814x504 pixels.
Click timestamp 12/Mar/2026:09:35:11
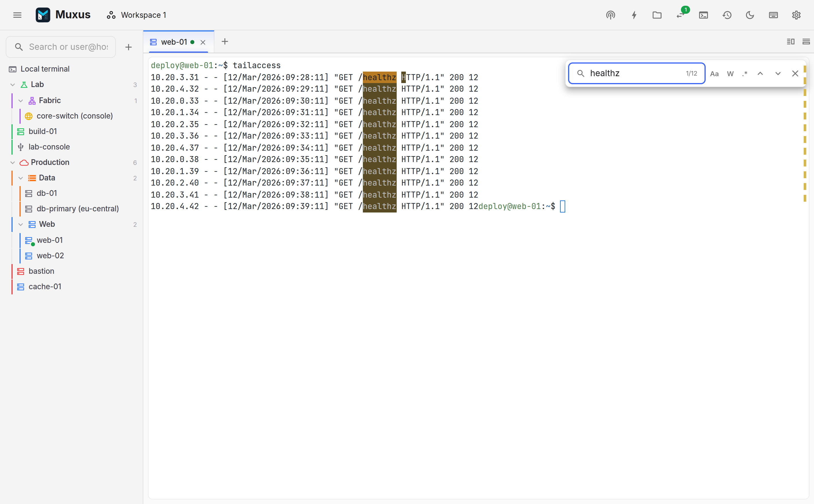tap(276, 159)
